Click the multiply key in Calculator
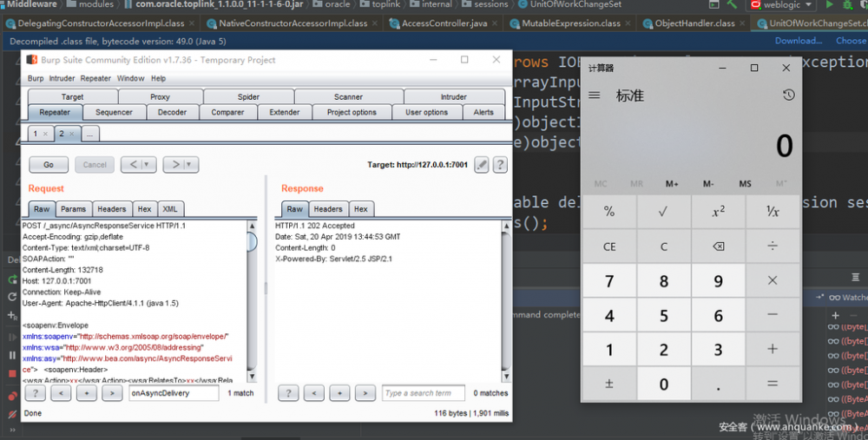 (773, 280)
